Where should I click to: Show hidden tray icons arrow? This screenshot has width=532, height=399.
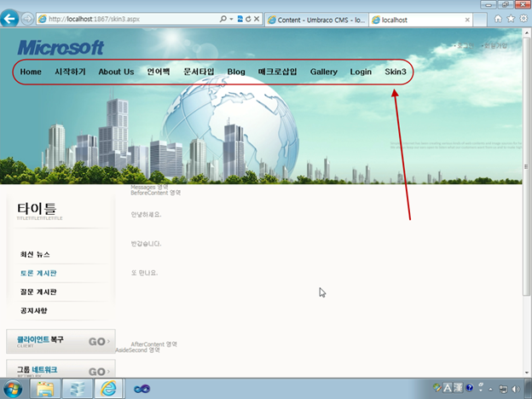point(490,389)
